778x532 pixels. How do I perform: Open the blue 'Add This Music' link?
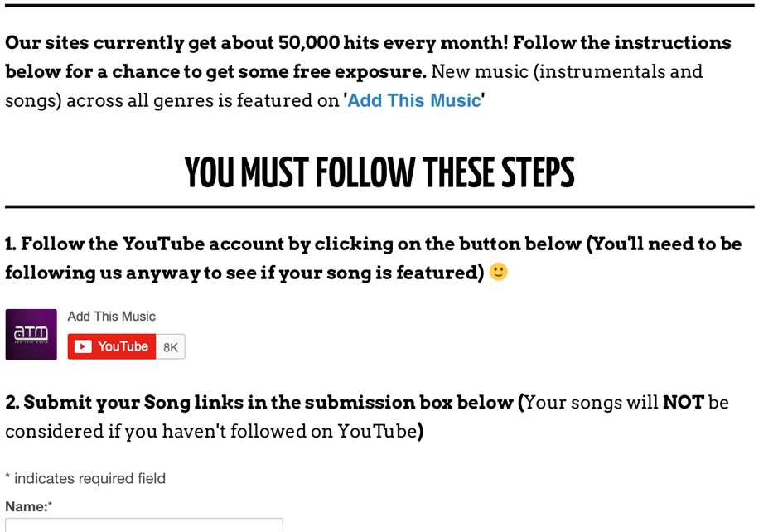coord(413,100)
